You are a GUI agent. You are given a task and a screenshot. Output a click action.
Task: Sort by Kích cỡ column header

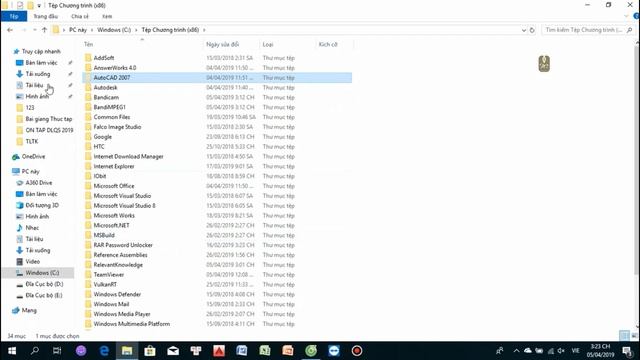pos(334,44)
